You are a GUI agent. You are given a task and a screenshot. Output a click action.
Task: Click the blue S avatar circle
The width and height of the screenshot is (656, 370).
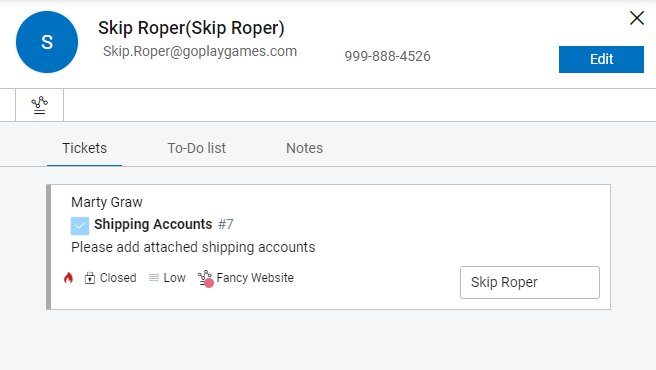coord(47,42)
